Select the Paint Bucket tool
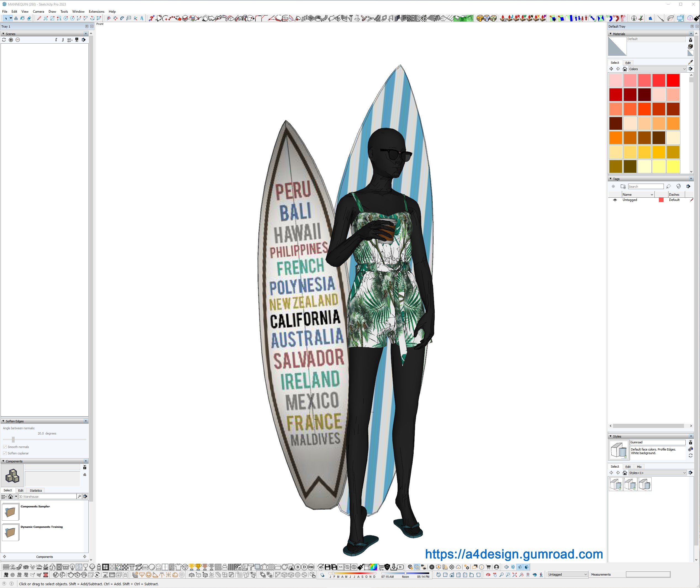The image size is (700, 588). click(22, 18)
